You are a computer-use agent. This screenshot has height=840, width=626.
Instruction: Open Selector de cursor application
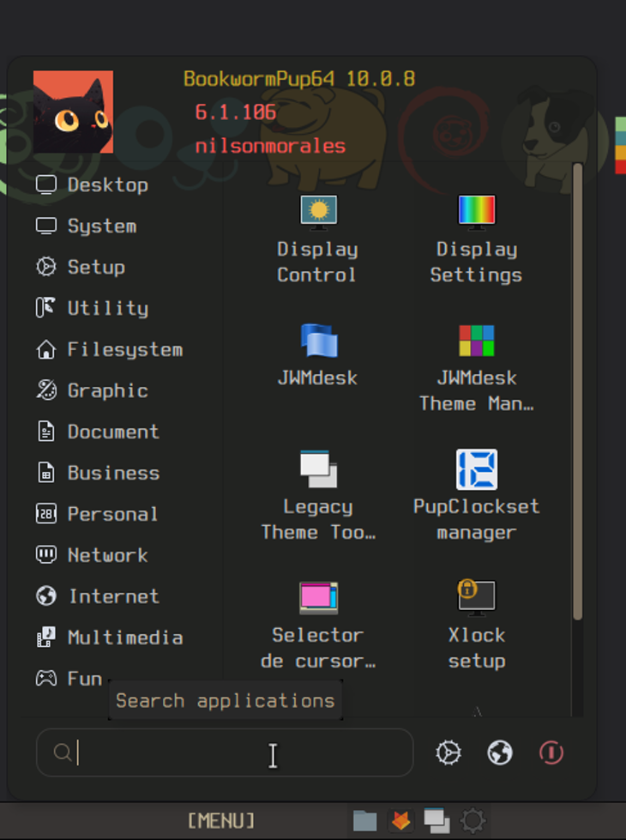coord(317,625)
